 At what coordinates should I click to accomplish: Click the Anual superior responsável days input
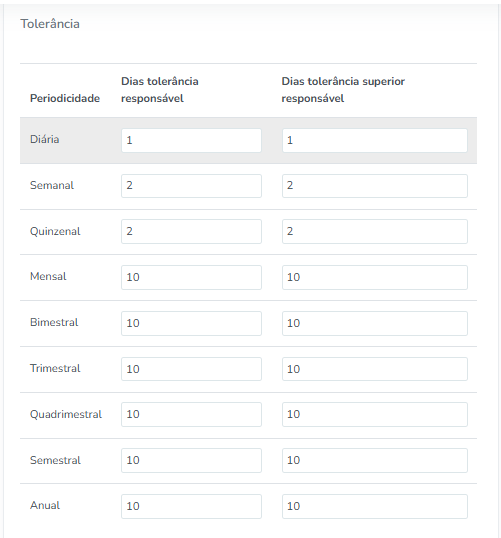pos(375,506)
